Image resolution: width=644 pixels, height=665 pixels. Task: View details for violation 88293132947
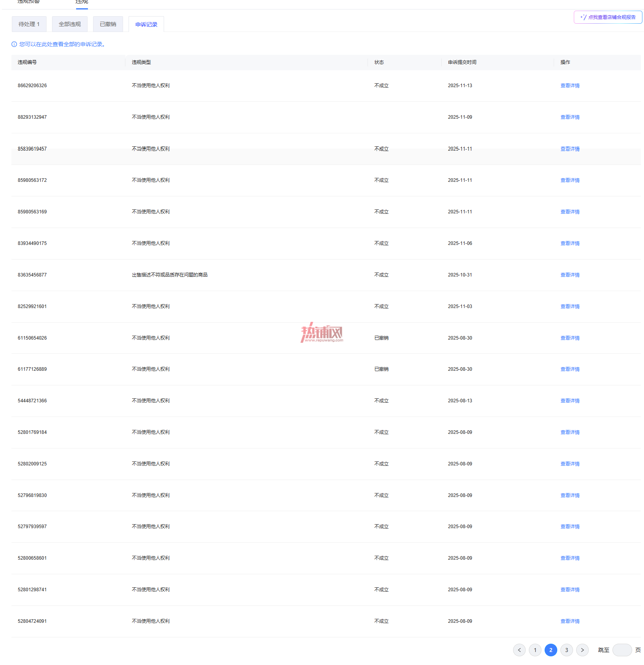[570, 117]
